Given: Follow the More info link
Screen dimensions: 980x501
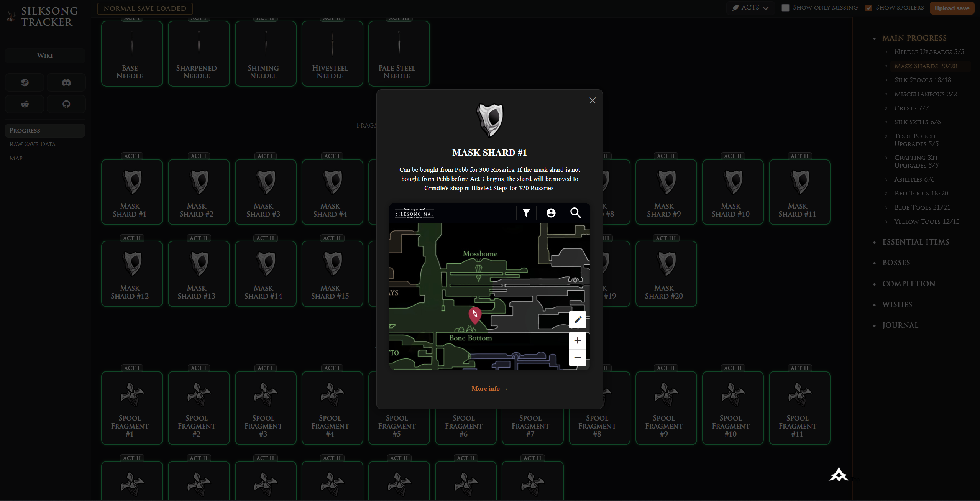Looking at the screenshot, I should 489,388.
